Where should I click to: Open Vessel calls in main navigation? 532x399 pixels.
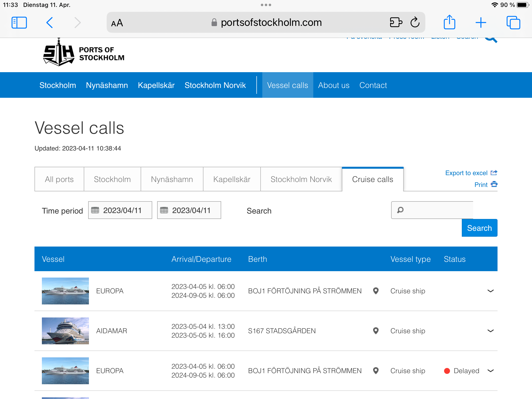[287, 85]
